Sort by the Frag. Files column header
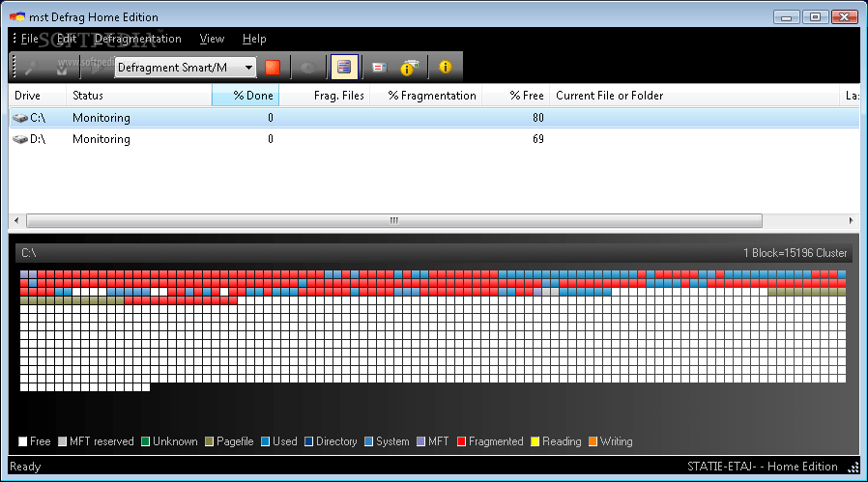The height and width of the screenshot is (482, 868). (x=325, y=96)
